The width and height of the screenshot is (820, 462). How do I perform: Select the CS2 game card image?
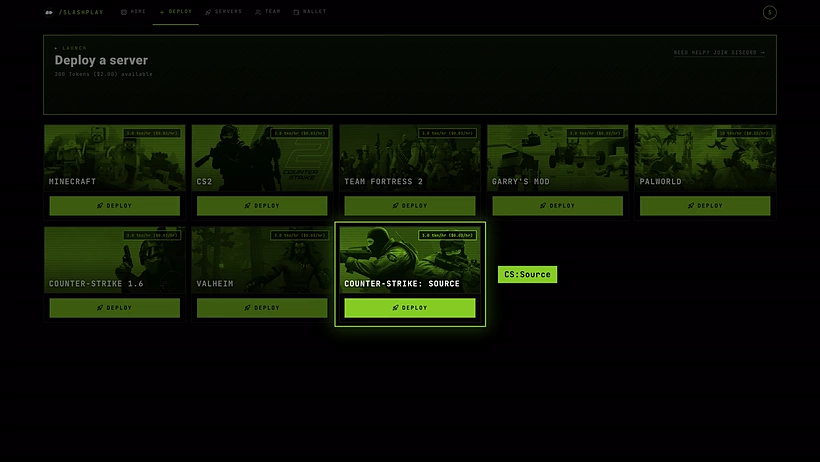[x=262, y=158]
